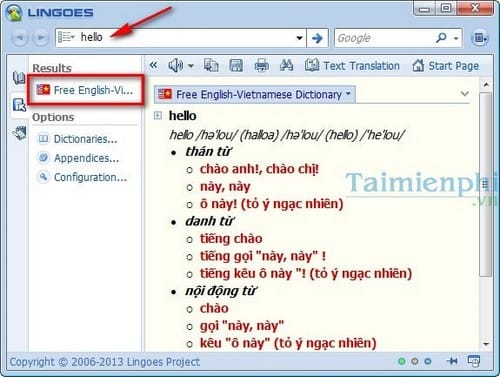Click the speaker pronounce icon

[x=175, y=65]
